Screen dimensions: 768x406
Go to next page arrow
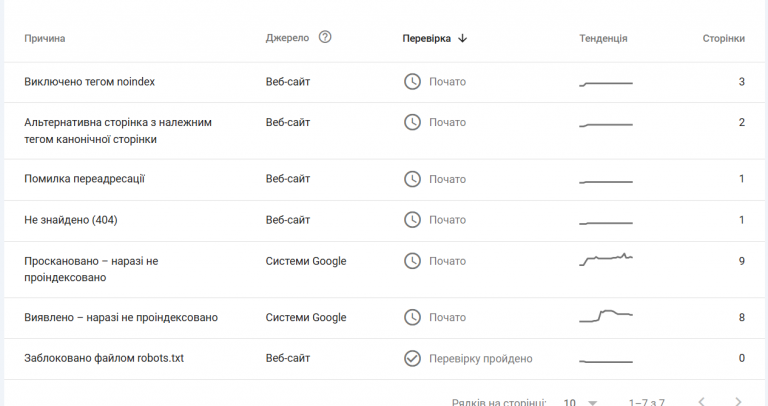[738, 402]
